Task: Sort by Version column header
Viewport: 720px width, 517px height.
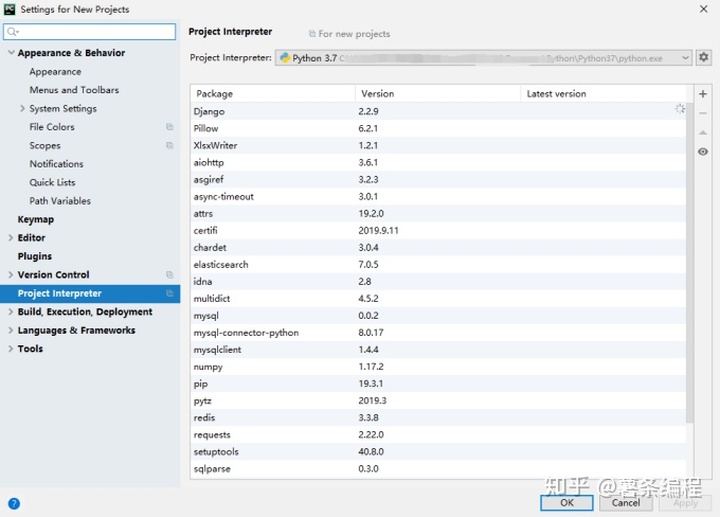Action: (438, 94)
